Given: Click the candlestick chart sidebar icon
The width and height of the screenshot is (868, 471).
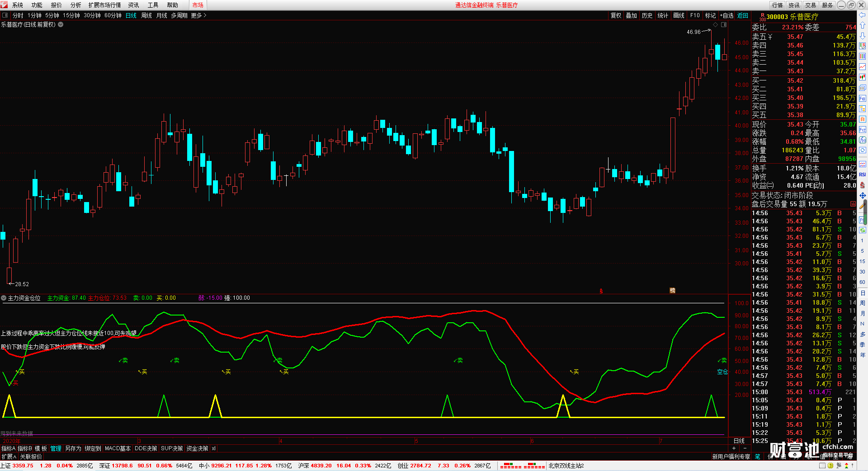Looking at the screenshot, I should click(x=863, y=77).
